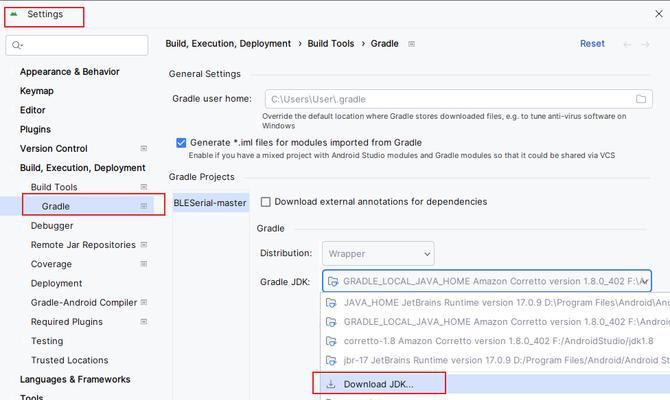This screenshot has height=400, width=670.
Task: Click project-level icon next to Gradle breadcrumb
Action: 411,44
